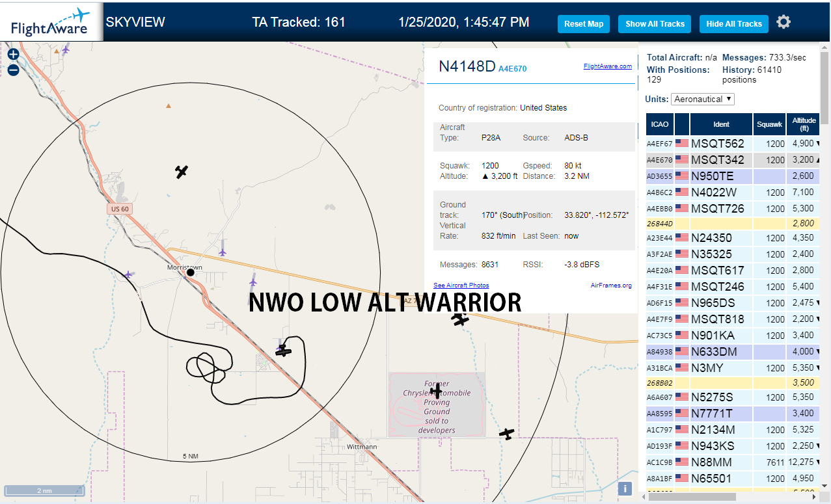Select the 26844D unidentified aircraft row

point(733,223)
